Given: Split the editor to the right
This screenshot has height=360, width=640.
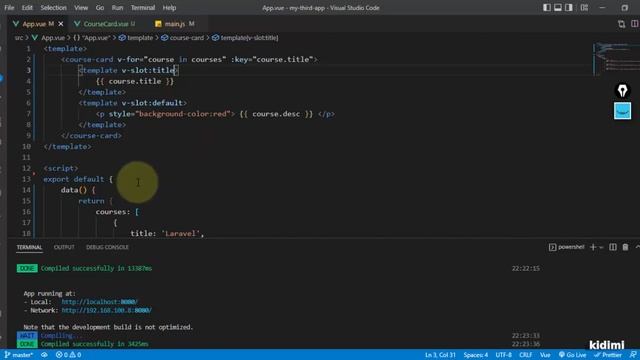Looking at the screenshot, I should click(x=635, y=24).
